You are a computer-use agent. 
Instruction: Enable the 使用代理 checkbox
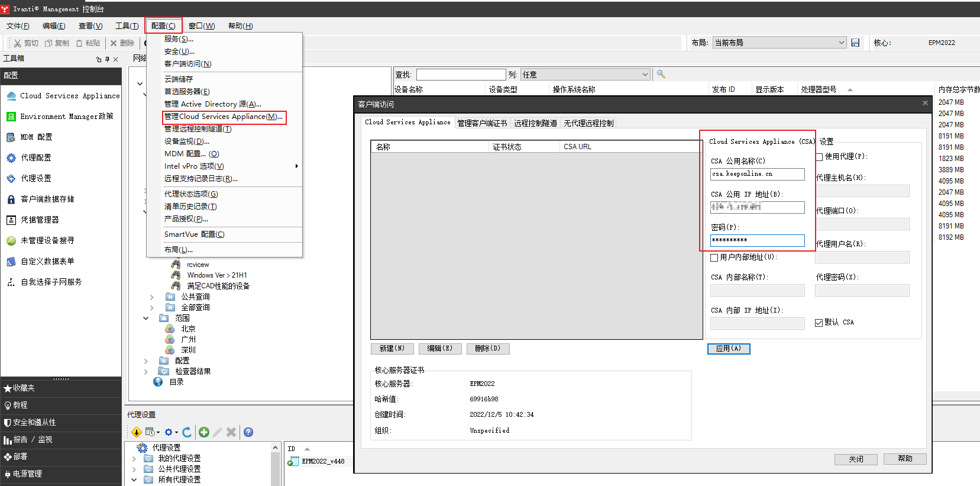(820, 157)
